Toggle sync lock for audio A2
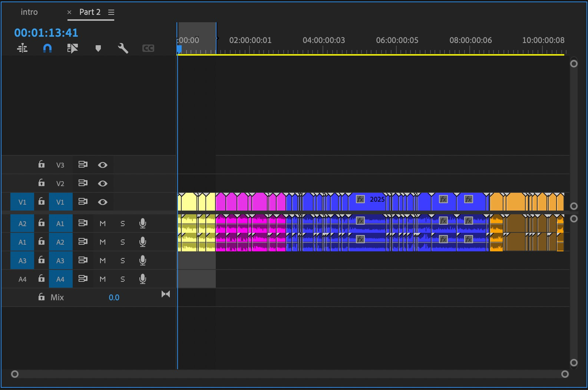588x390 pixels. (x=83, y=242)
